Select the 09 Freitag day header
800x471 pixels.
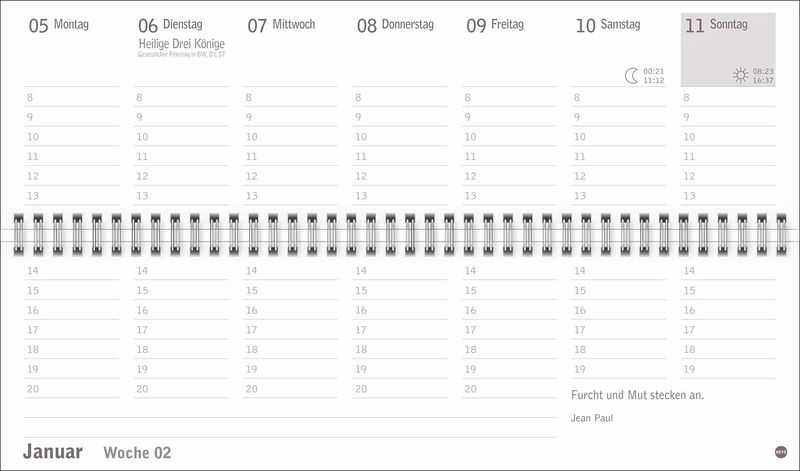pos(495,24)
